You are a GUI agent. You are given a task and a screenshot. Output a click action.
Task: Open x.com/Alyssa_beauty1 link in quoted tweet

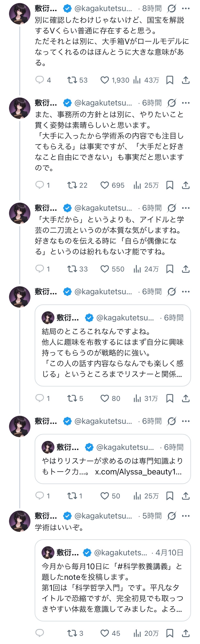[138, 471]
